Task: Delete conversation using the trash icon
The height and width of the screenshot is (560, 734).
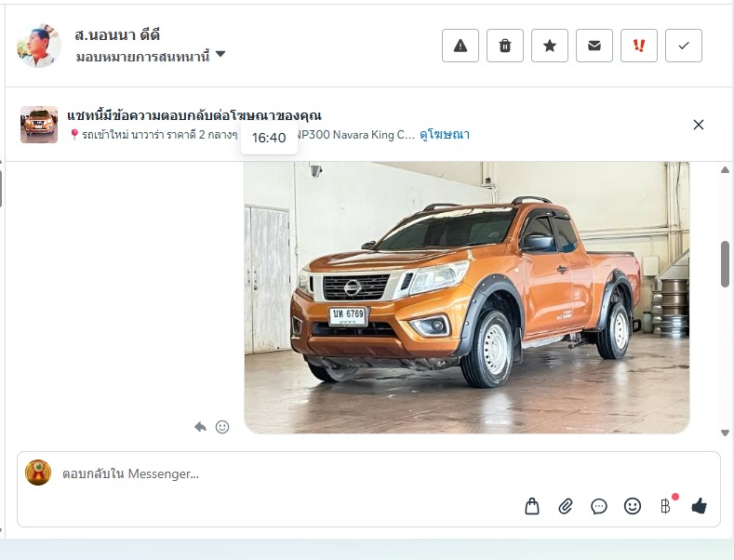Action: [x=505, y=46]
